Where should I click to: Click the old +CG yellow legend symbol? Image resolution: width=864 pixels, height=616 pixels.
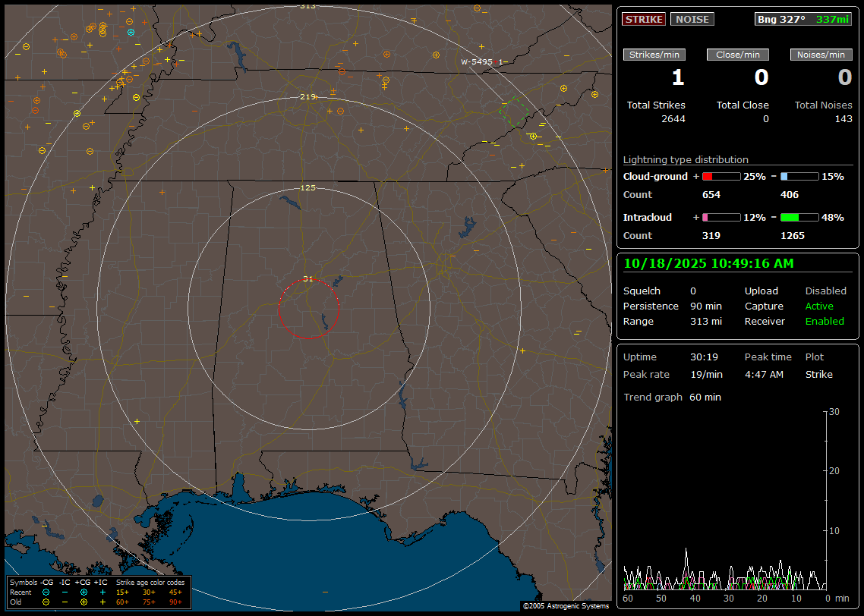point(84,602)
